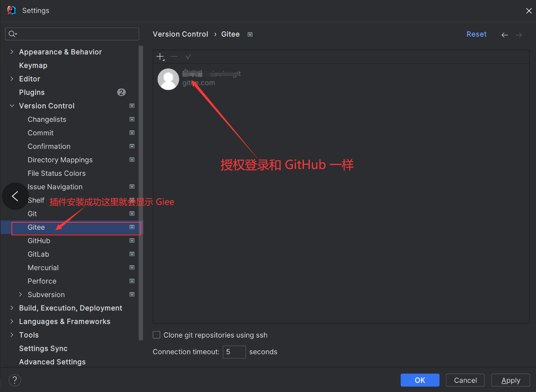Focus the settings search field

pyautogui.click(x=72, y=34)
